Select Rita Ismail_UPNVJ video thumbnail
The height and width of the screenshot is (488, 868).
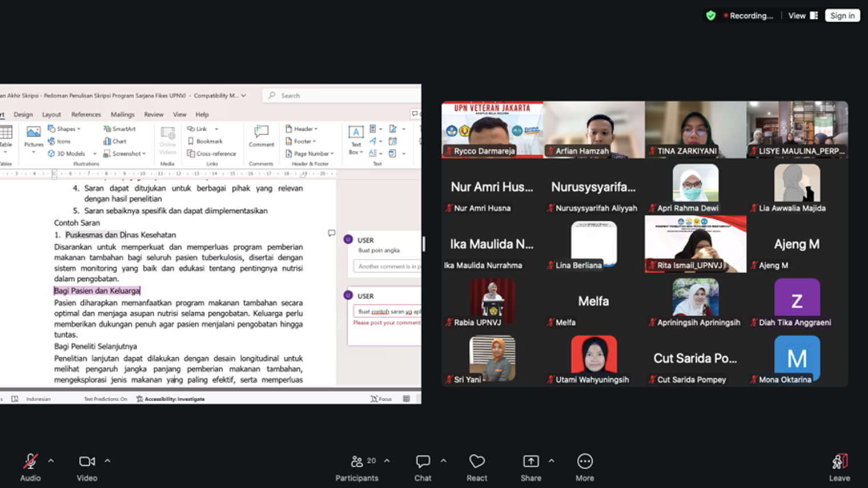[x=695, y=244]
